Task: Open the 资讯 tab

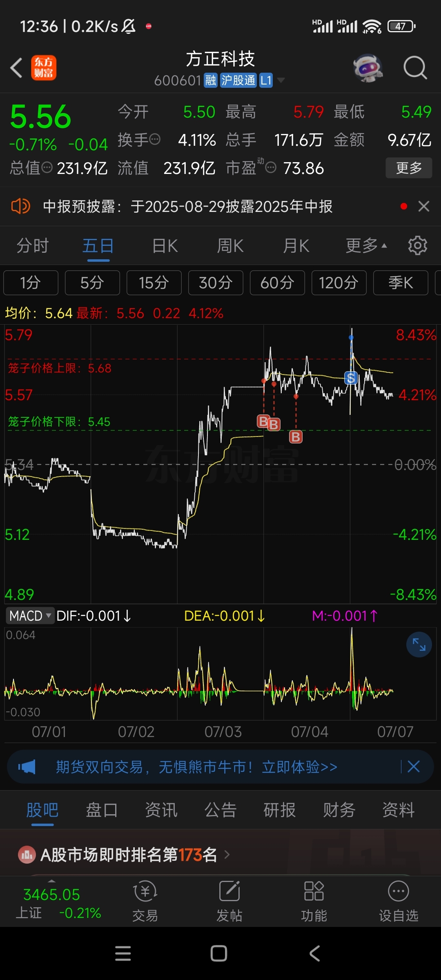Action: (x=161, y=810)
